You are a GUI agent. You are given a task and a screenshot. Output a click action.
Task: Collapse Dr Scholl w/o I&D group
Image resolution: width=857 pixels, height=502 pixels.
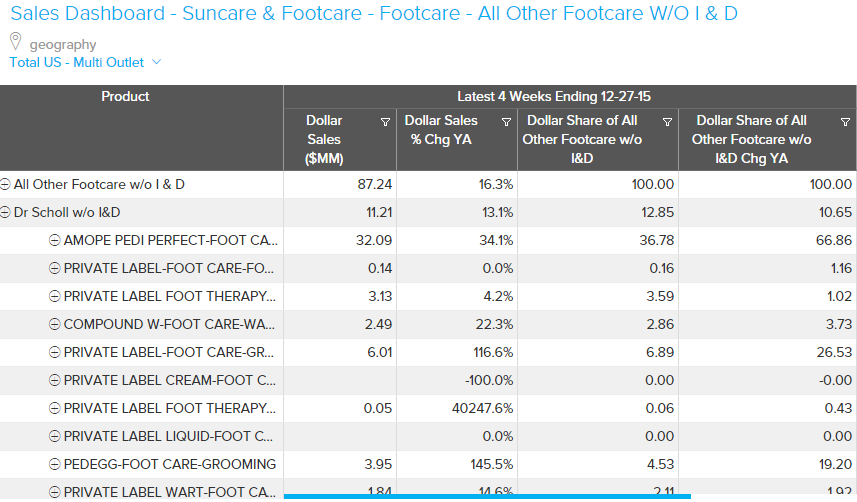(x=6, y=213)
